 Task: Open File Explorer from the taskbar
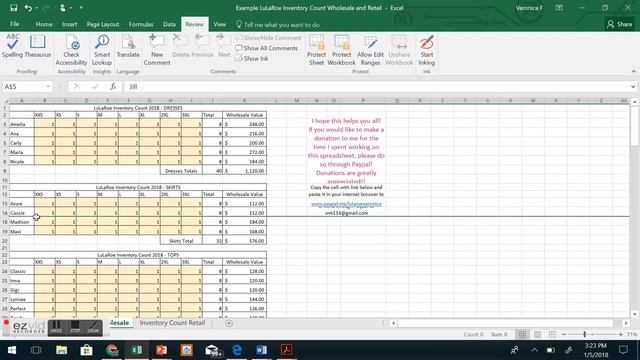click(x=61, y=350)
